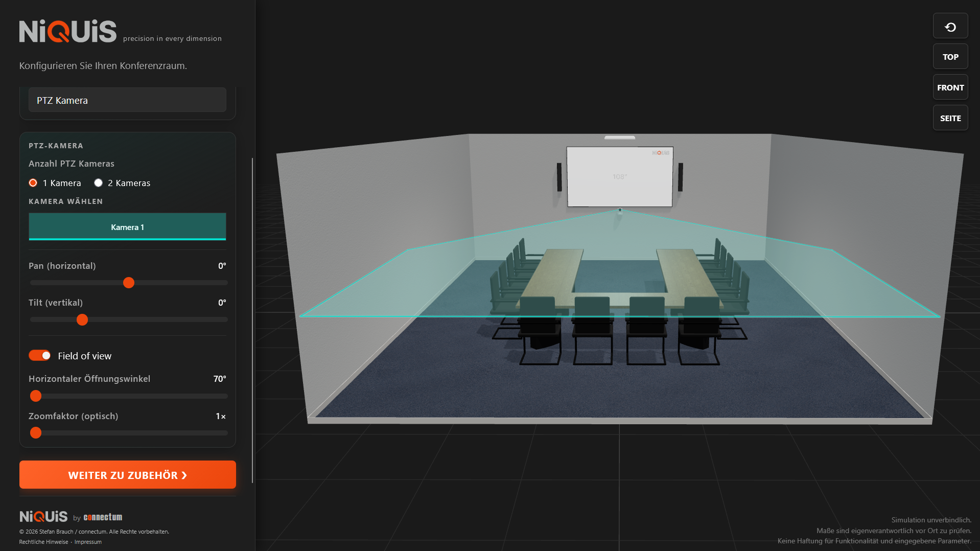Viewport: 980px width, 551px height.
Task: Click the Zoomfaktor (optisch) slider handle
Action: tap(36, 433)
